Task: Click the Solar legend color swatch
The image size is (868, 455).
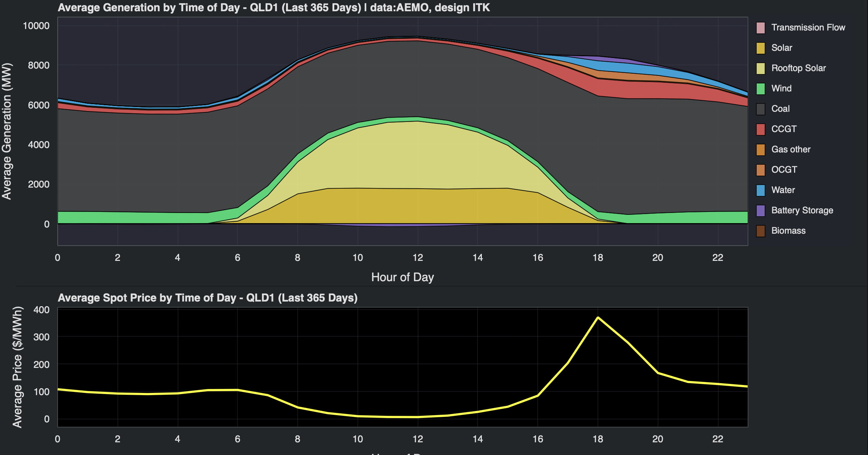Action: tap(760, 48)
